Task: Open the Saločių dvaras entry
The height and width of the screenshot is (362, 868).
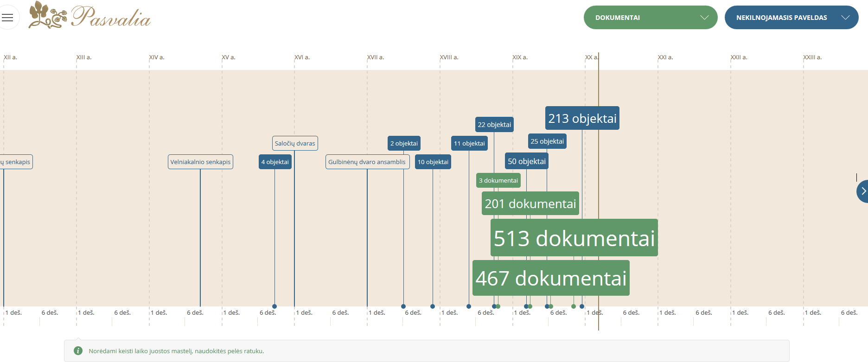Action: (x=295, y=143)
